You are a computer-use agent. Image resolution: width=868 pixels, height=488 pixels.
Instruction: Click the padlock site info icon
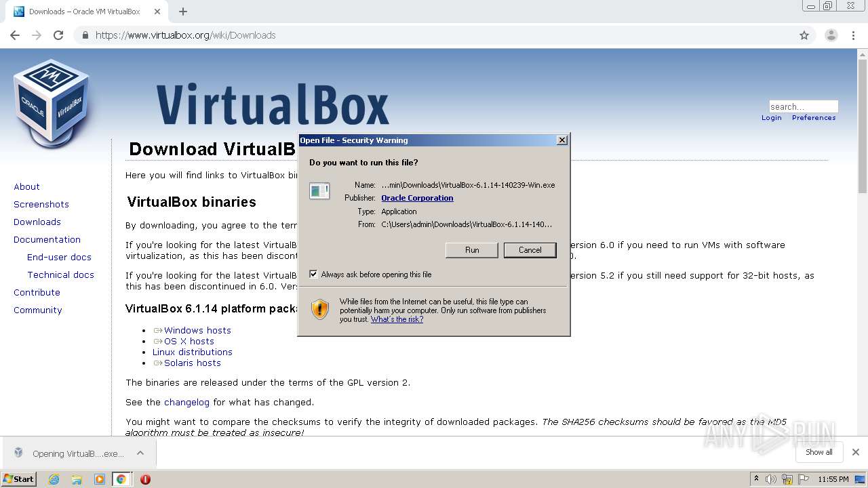(85, 35)
